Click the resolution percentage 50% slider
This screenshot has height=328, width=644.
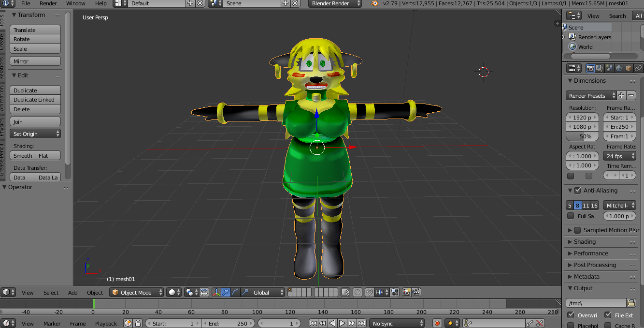[582, 136]
